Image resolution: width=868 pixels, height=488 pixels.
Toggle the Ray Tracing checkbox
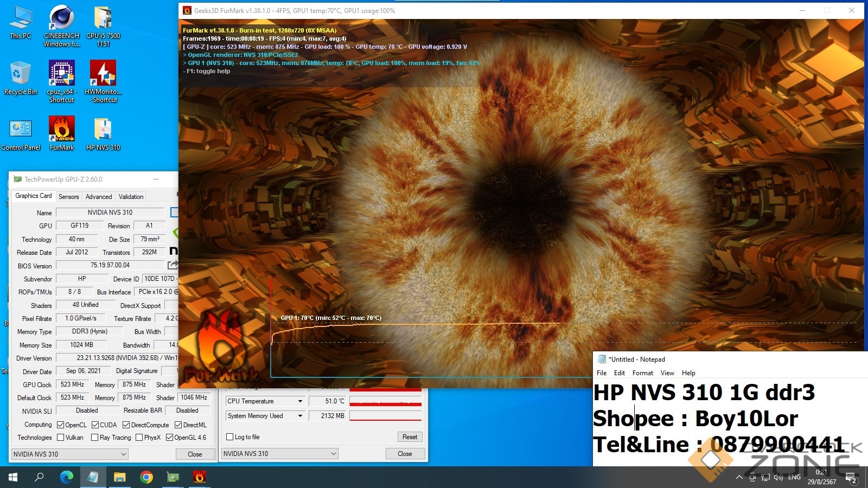point(95,438)
